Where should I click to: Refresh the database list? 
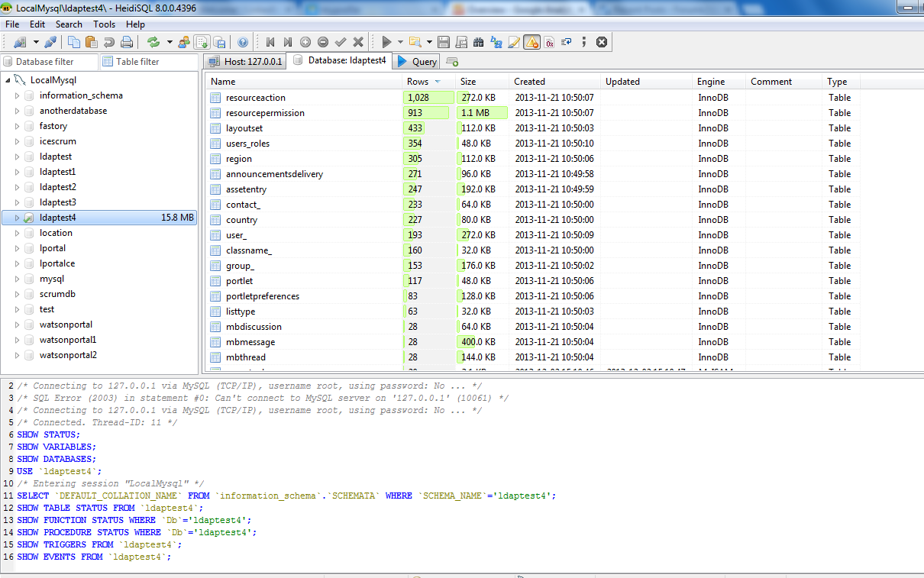152,42
